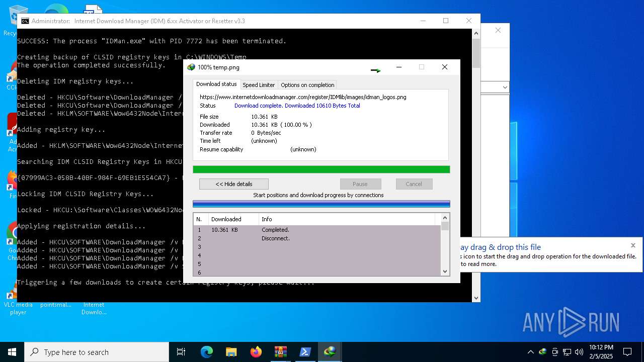Click the Downloaded column header
Screen dimensions: 644x362
(x=233, y=219)
